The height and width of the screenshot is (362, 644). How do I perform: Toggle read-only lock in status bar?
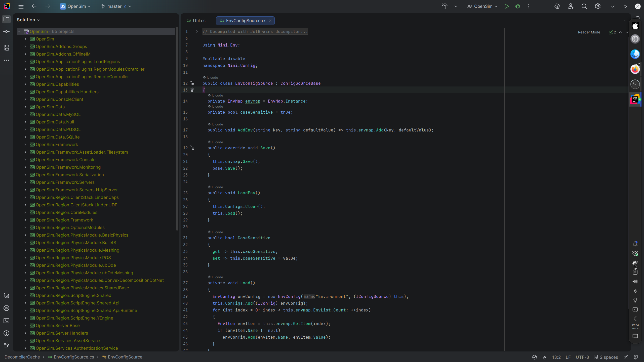coord(626,357)
